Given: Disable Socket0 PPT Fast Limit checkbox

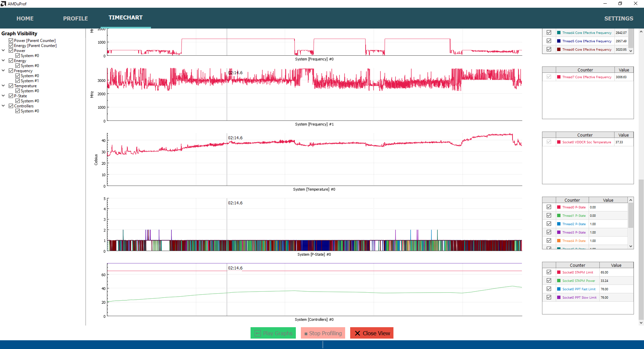Looking at the screenshot, I should point(549,289).
